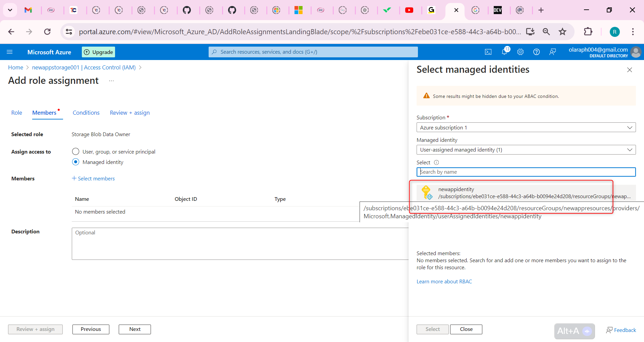Open site information icon in address bar
Viewport: 644px width, 342px height.
(69, 32)
